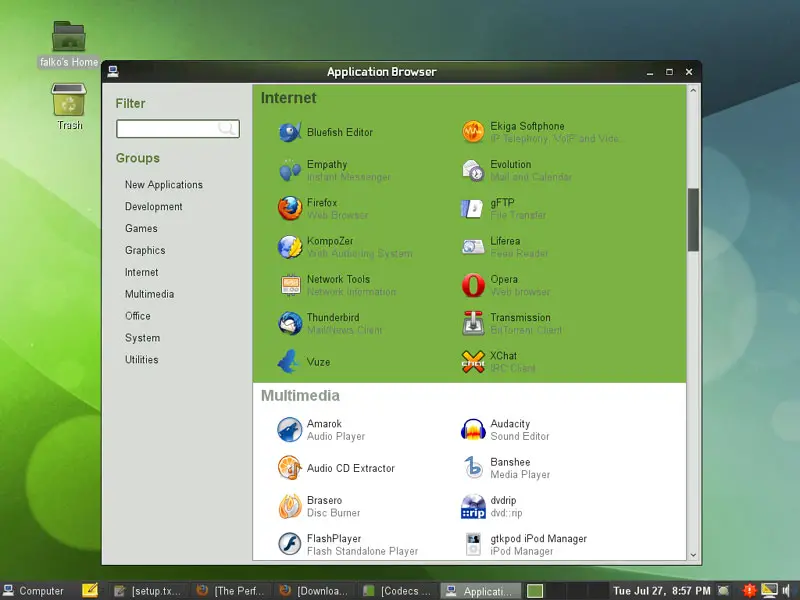Open the Banshee media player icon
The image size is (800, 600).
tap(473, 468)
